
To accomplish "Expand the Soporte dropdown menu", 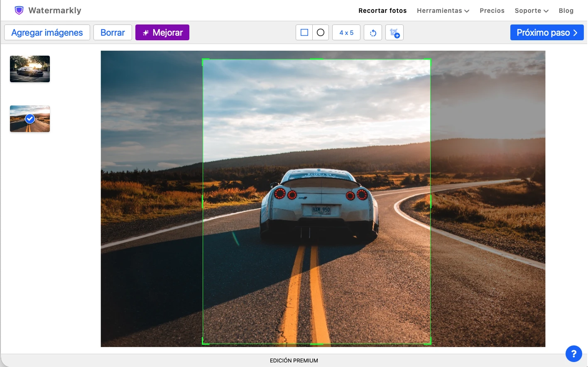I will [532, 10].
